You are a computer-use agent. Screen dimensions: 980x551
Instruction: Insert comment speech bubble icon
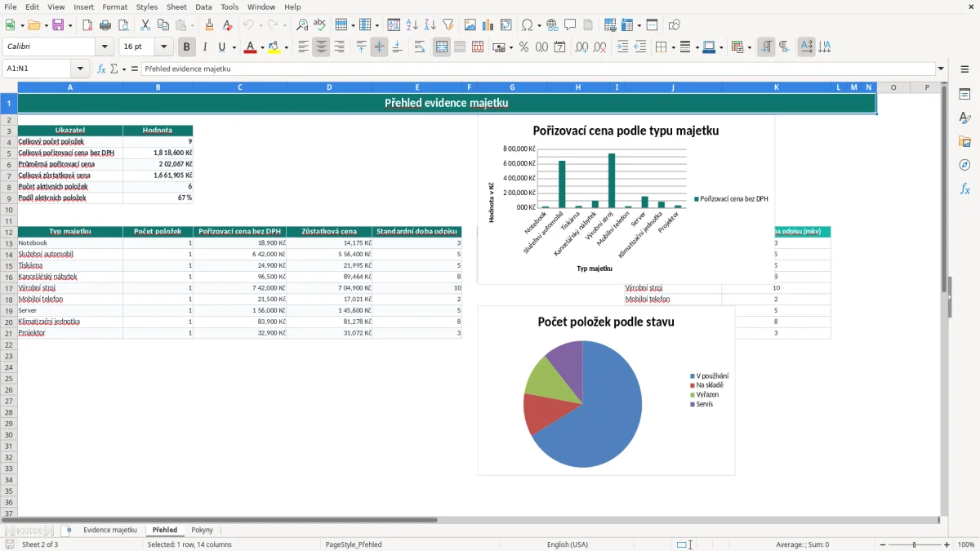point(570,25)
